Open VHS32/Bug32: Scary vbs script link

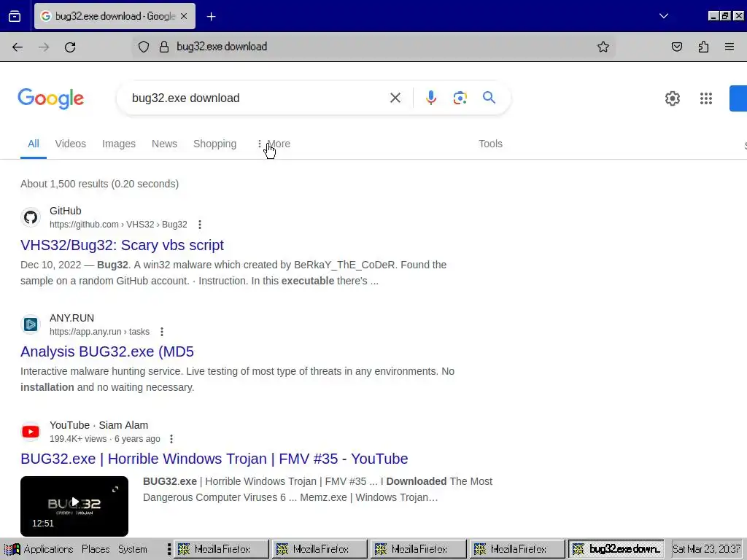point(122,245)
